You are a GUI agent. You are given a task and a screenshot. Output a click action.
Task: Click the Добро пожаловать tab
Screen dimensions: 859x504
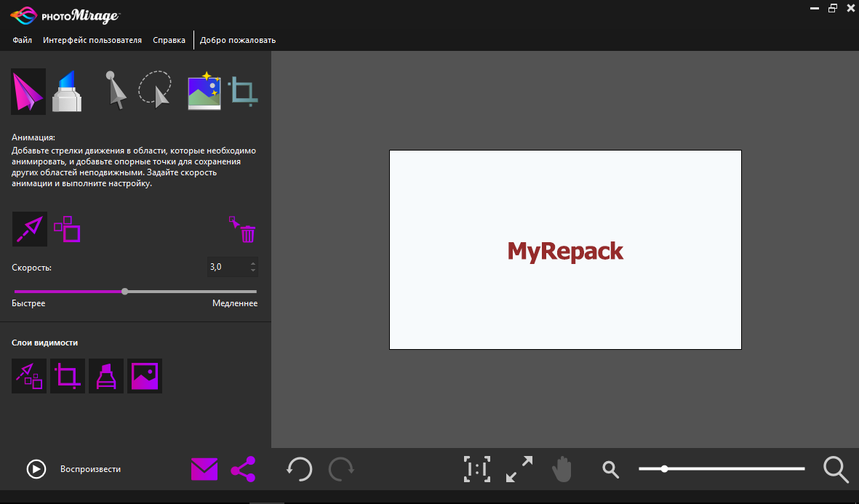coord(238,40)
